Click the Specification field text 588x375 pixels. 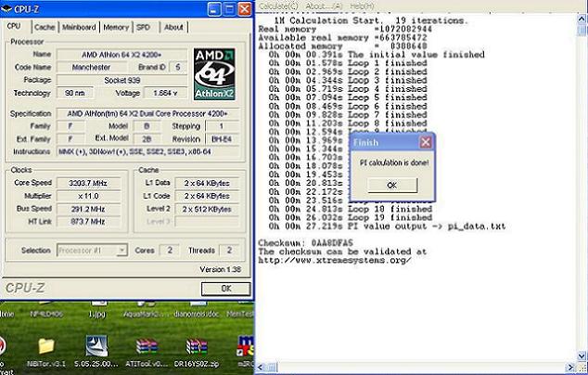(x=147, y=113)
